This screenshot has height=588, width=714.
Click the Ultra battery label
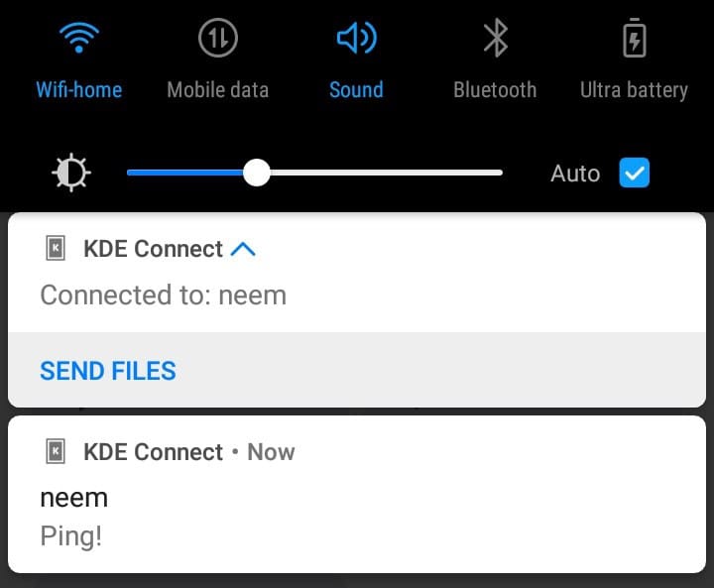(634, 90)
